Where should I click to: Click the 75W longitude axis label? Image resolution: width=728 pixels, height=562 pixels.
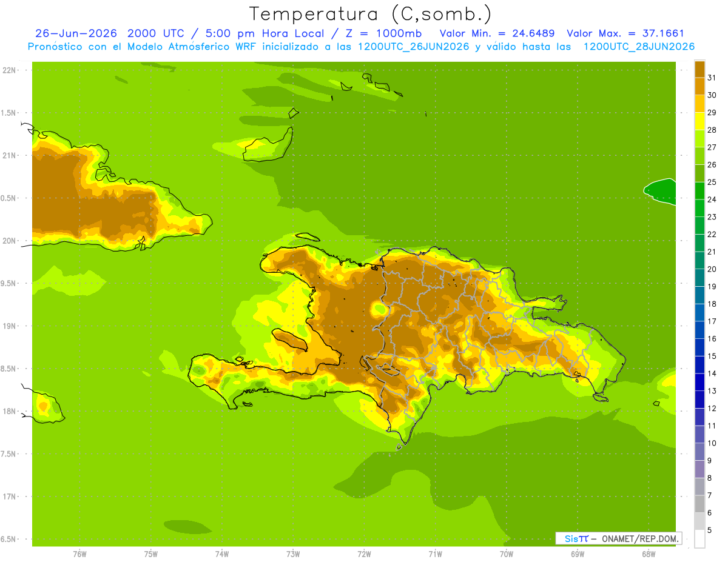click(151, 554)
